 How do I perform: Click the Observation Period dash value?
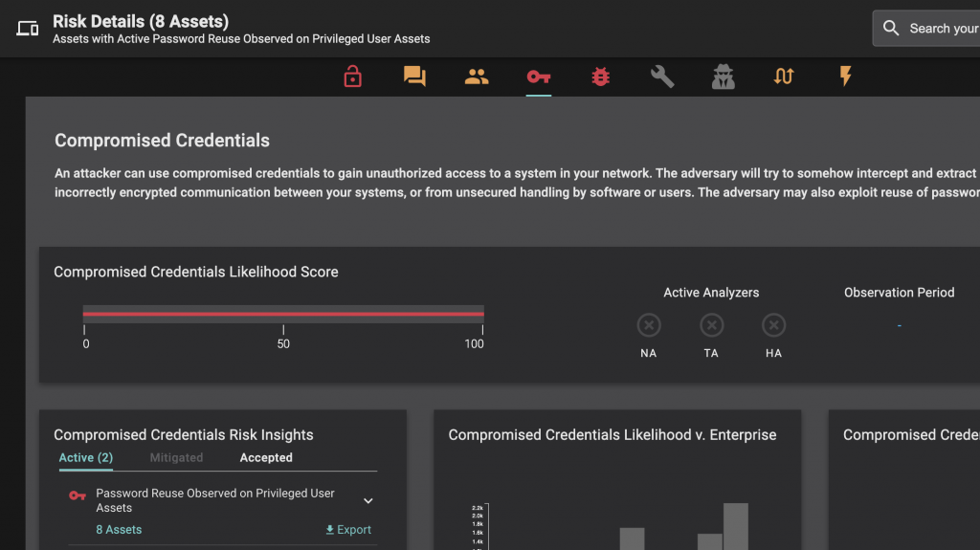[x=899, y=325]
